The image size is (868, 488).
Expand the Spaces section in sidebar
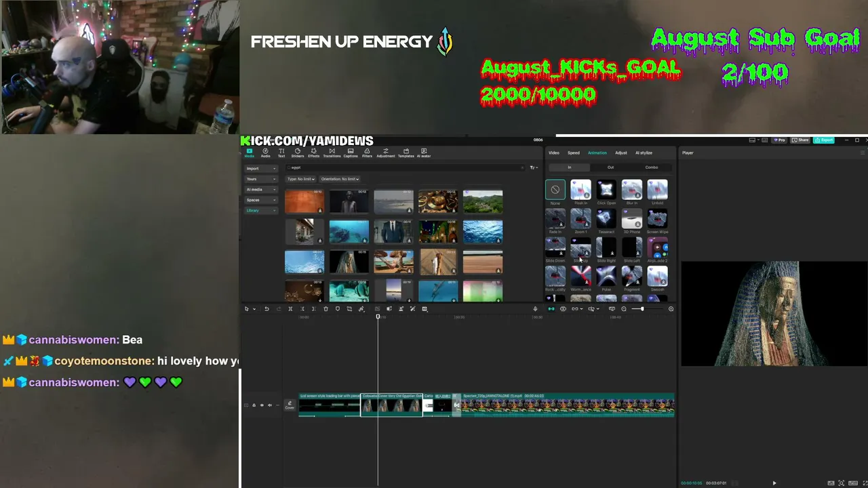click(x=261, y=200)
